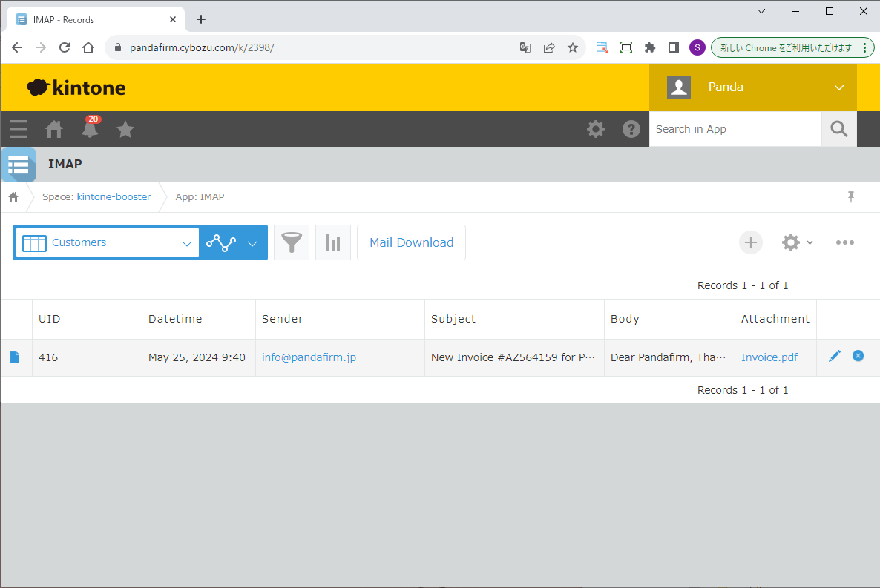This screenshot has width=880, height=588.
Task: Open the three-dots options menu
Action: (x=845, y=242)
